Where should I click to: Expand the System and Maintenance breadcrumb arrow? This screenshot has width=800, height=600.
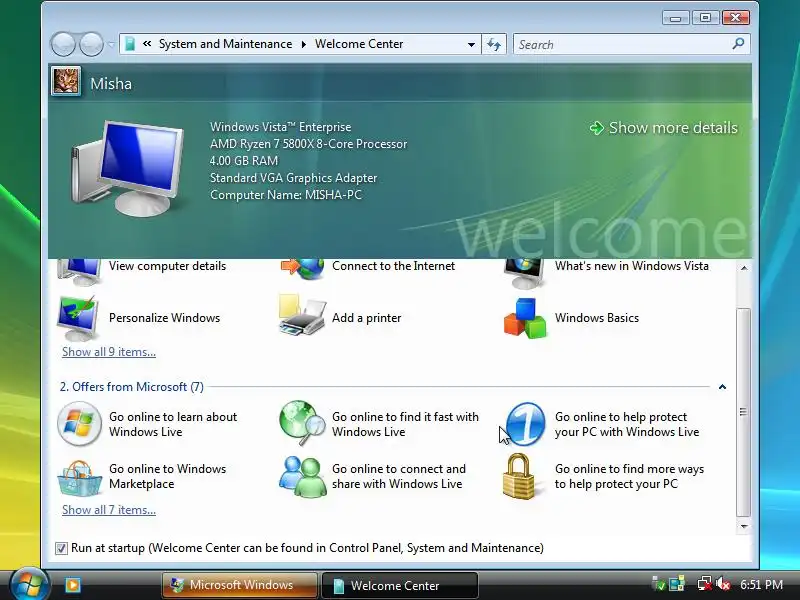click(304, 44)
